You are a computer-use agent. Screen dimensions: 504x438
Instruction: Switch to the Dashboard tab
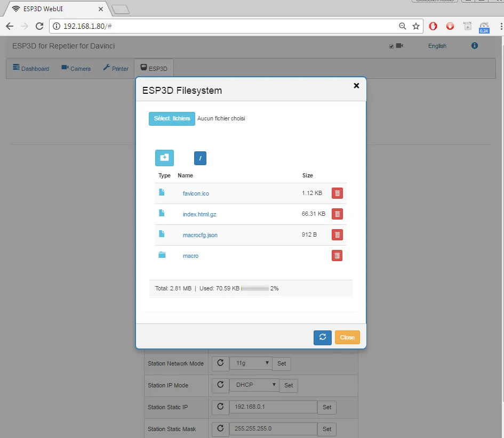tap(31, 69)
